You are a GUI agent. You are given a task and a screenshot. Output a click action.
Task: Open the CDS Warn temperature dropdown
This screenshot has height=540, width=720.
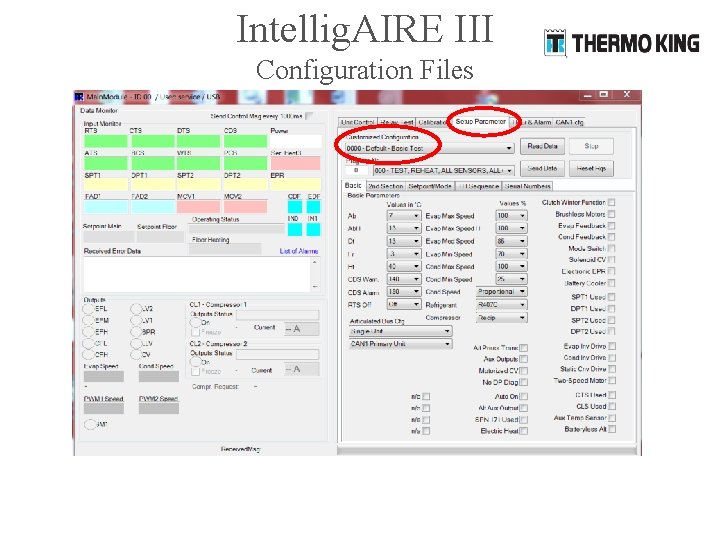(404, 279)
